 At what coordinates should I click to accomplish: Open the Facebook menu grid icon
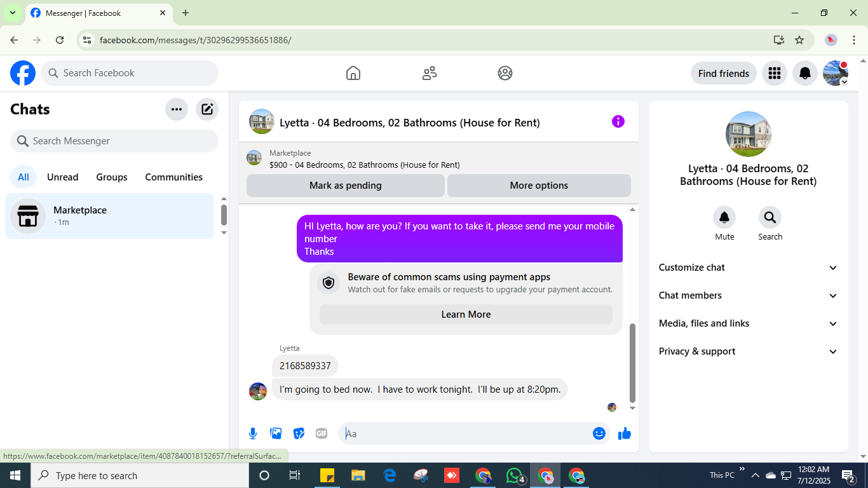pos(774,73)
